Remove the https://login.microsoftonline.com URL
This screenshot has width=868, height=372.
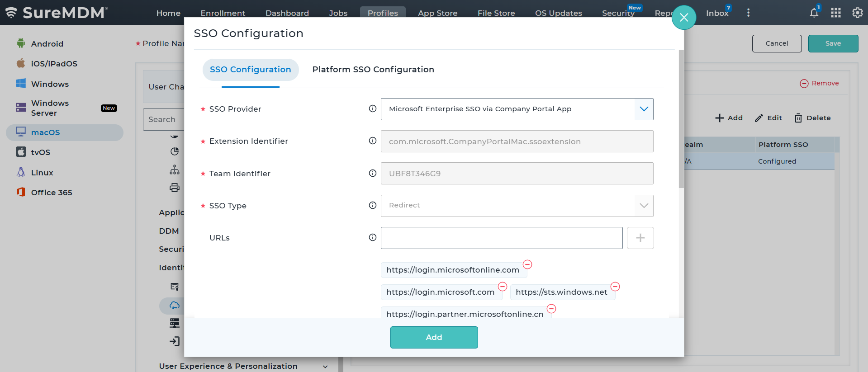(x=527, y=264)
